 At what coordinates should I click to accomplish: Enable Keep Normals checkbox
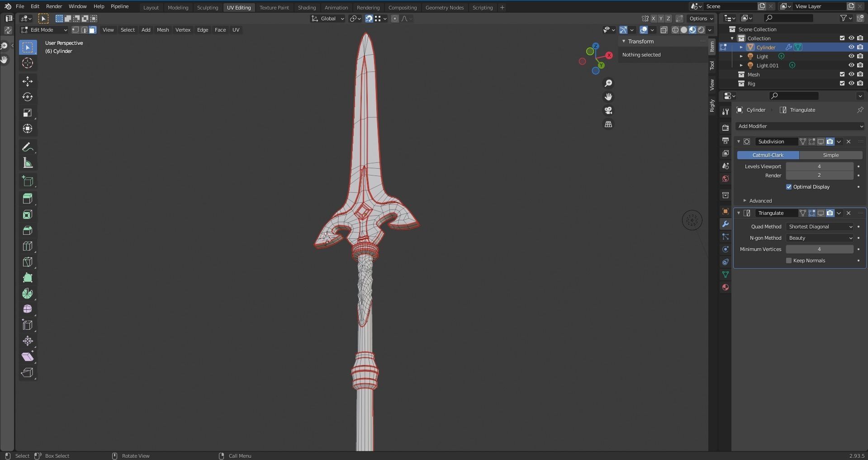coord(789,261)
